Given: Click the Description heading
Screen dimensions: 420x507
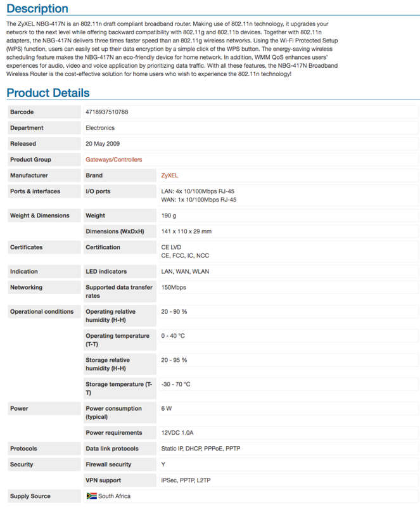Looking at the screenshot, I should [37, 8].
